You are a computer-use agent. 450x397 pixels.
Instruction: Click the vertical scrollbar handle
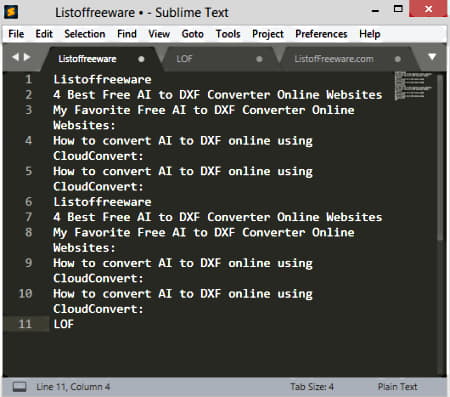[x=440, y=157]
